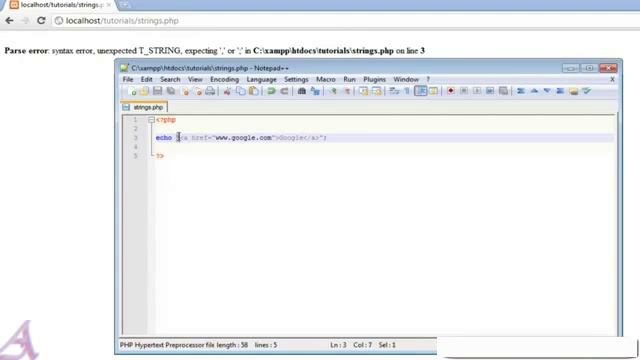Click the Zoom In toolbar icon
This screenshot has height=360, width=640.
click(333, 91)
